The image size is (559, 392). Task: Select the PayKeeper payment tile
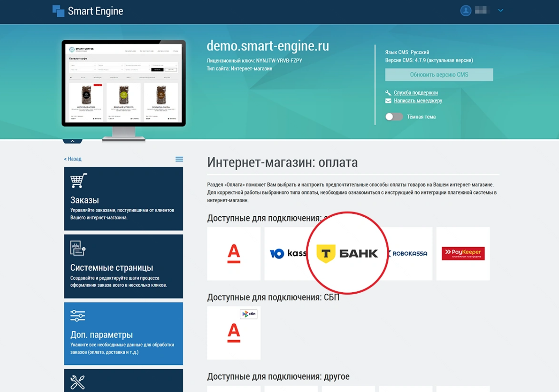click(x=463, y=254)
